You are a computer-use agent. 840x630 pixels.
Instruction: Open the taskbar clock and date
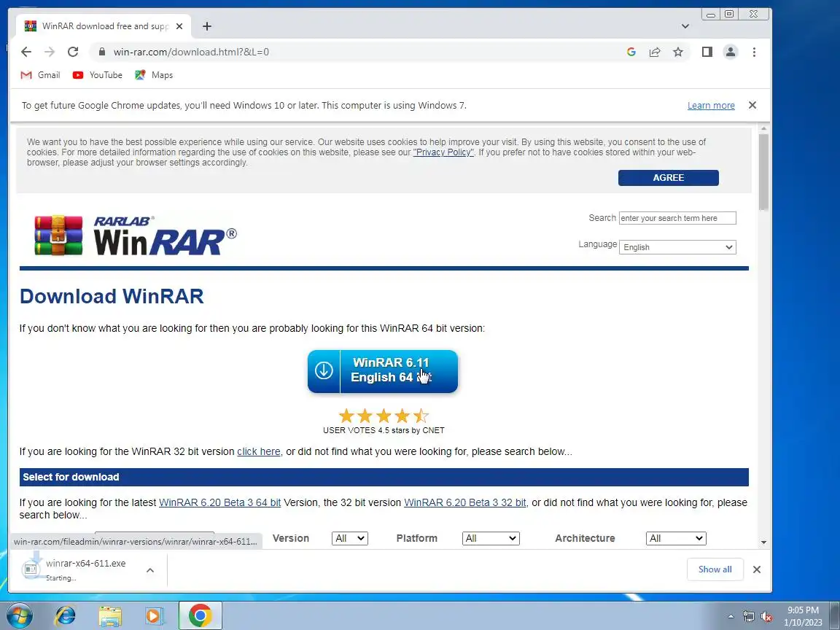point(803,616)
